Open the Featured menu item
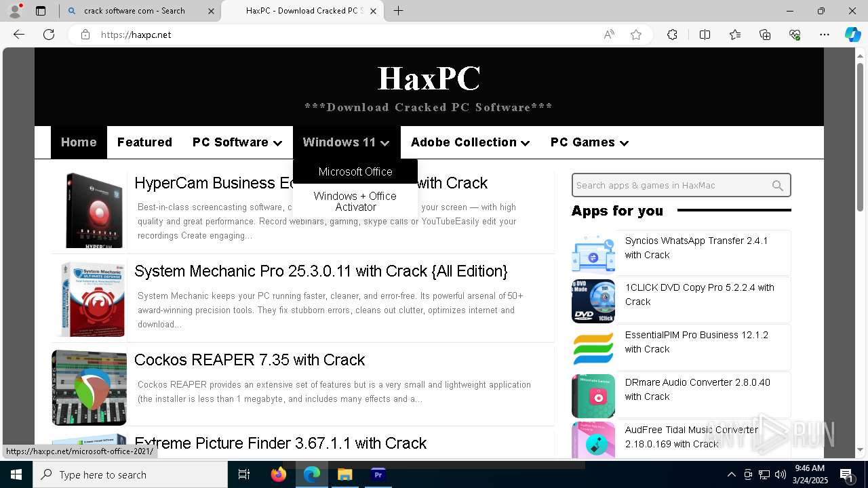 click(144, 142)
